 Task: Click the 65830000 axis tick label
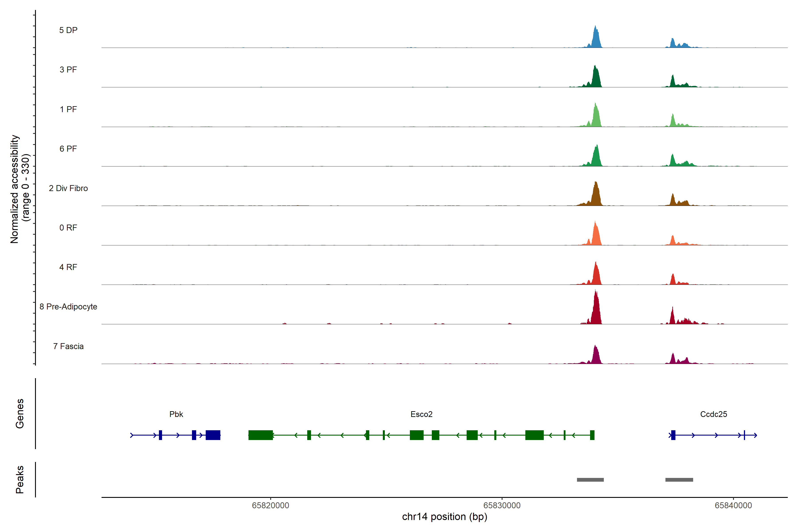pyautogui.click(x=502, y=506)
